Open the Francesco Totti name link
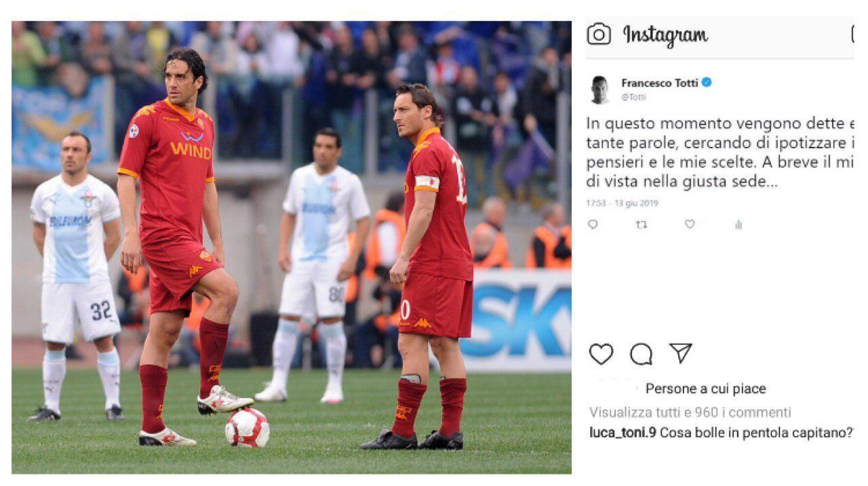This screenshot has height=486, width=868. (x=659, y=83)
